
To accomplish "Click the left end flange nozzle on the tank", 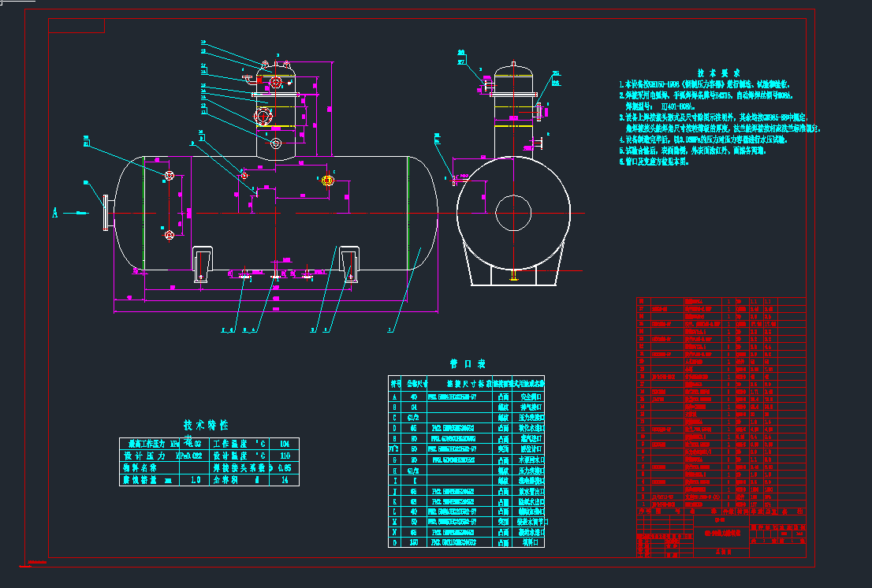I will [106, 213].
